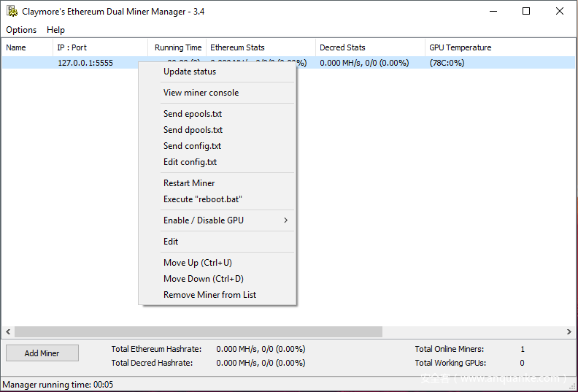This screenshot has height=392, width=578.
Task: Open the Help menu
Action: 55,30
